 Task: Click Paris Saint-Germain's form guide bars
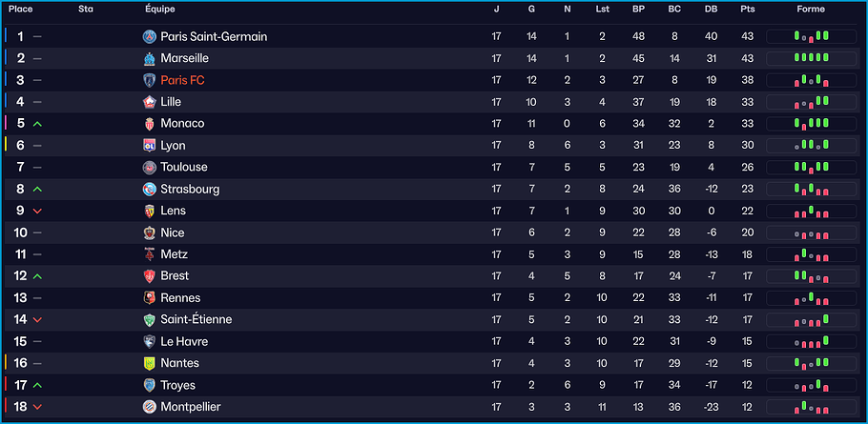(811, 36)
